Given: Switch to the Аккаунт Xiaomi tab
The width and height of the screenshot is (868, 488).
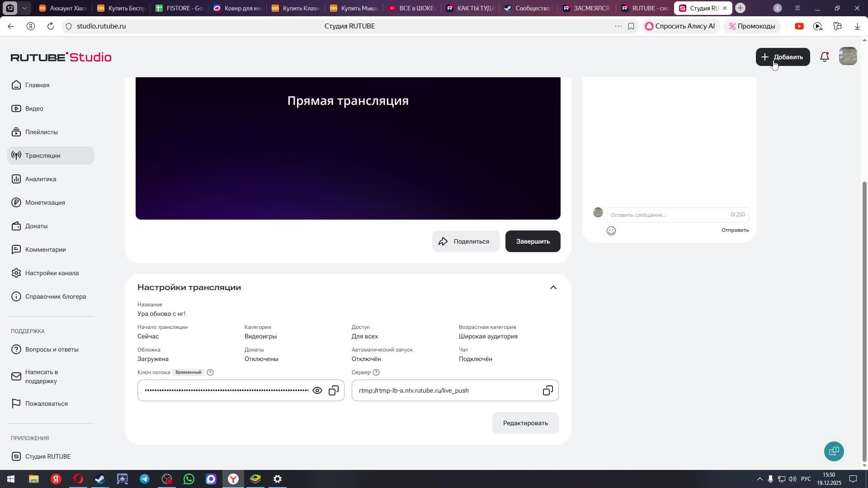Looking at the screenshot, I should pos(63,8).
